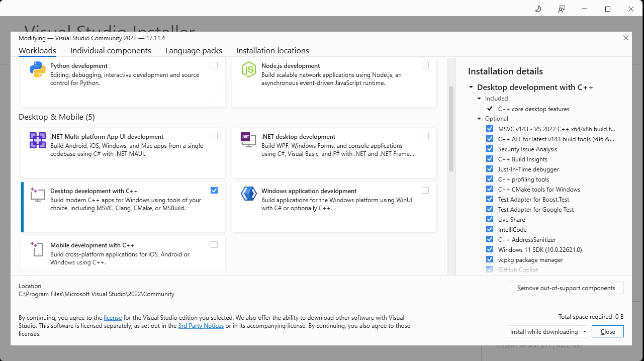Collapse Desktop development with C++ details

click(x=471, y=87)
